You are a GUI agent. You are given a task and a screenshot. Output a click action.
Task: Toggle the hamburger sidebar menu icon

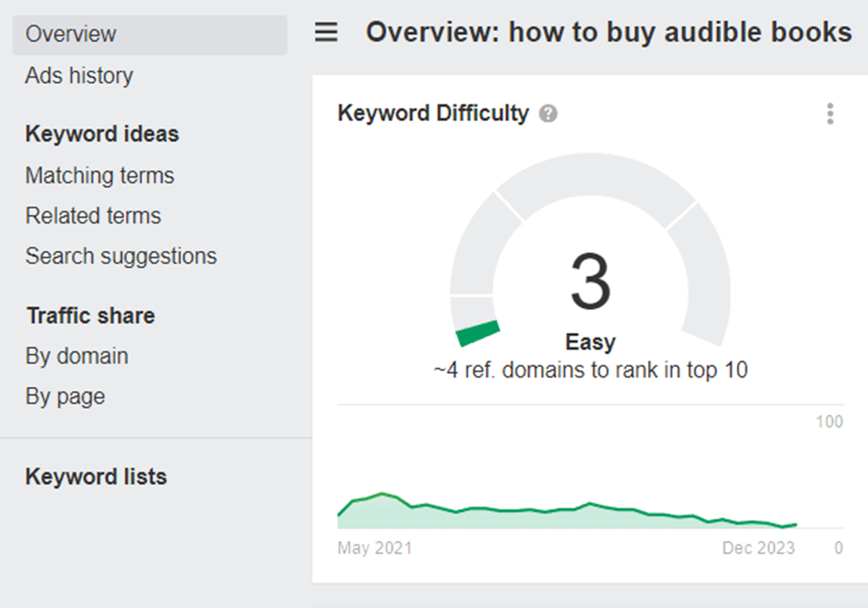(x=327, y=33)
